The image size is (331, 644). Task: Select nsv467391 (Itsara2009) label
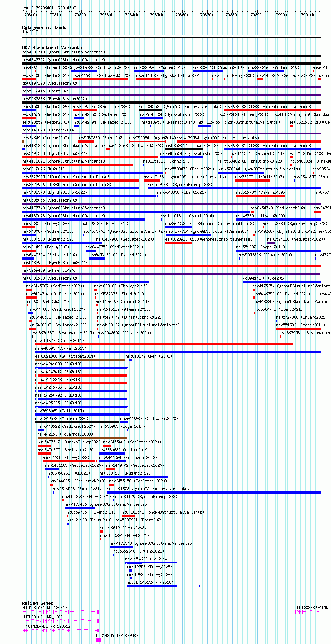tap(260, 216)
